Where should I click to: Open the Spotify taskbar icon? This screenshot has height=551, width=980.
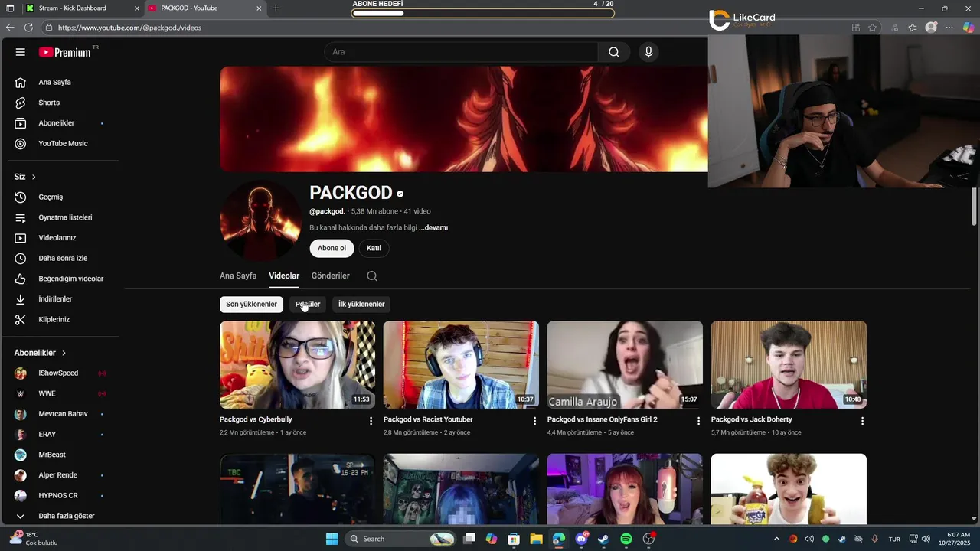pyautogui.click(x=626, y=539)
